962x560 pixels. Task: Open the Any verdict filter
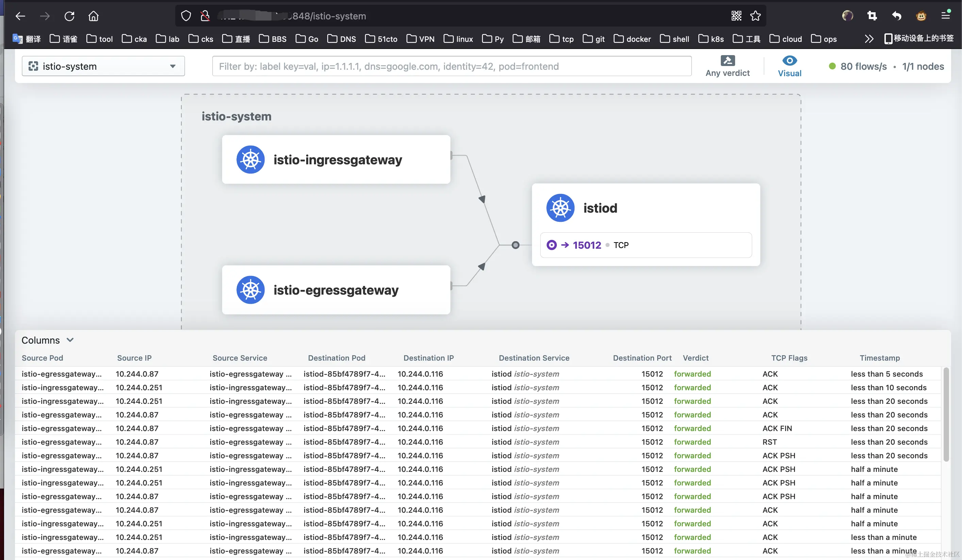[728, 66]
